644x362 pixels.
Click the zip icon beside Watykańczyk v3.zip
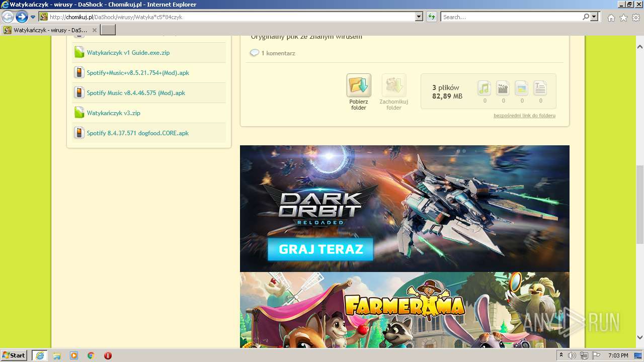79,113
